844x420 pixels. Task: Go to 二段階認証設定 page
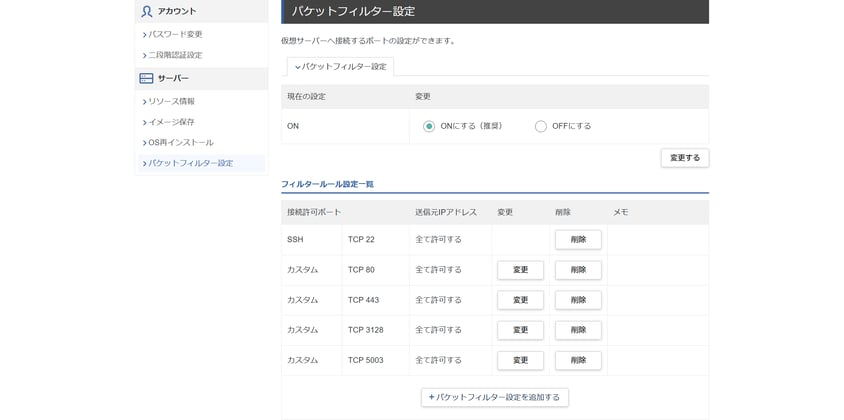175,55
